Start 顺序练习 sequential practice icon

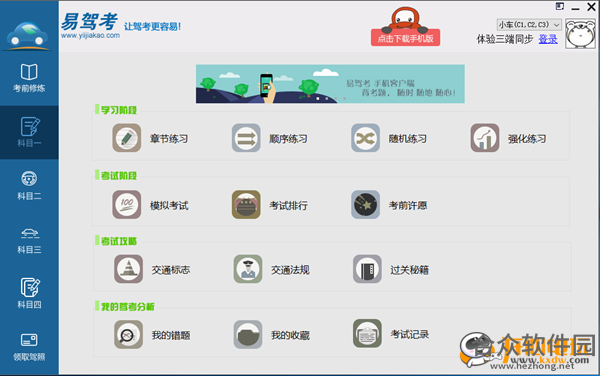pos(246,138)
